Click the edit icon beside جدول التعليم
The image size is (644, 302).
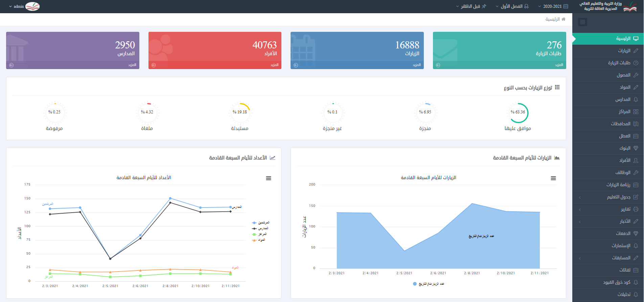(636, 197)
